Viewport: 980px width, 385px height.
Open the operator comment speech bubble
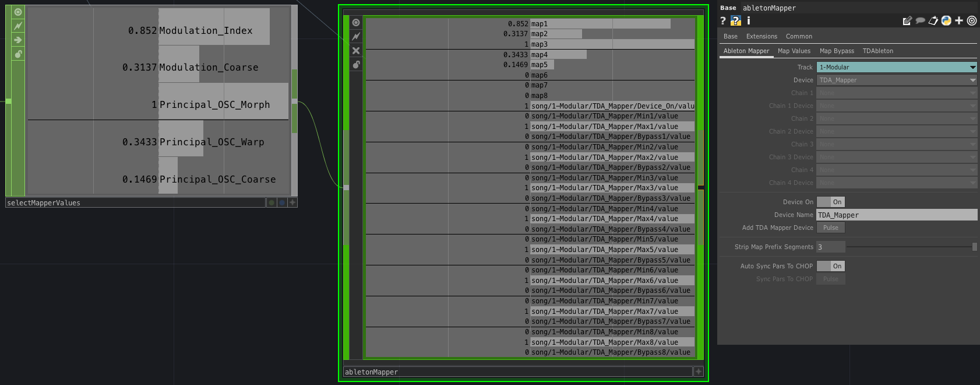coord(920,21)
